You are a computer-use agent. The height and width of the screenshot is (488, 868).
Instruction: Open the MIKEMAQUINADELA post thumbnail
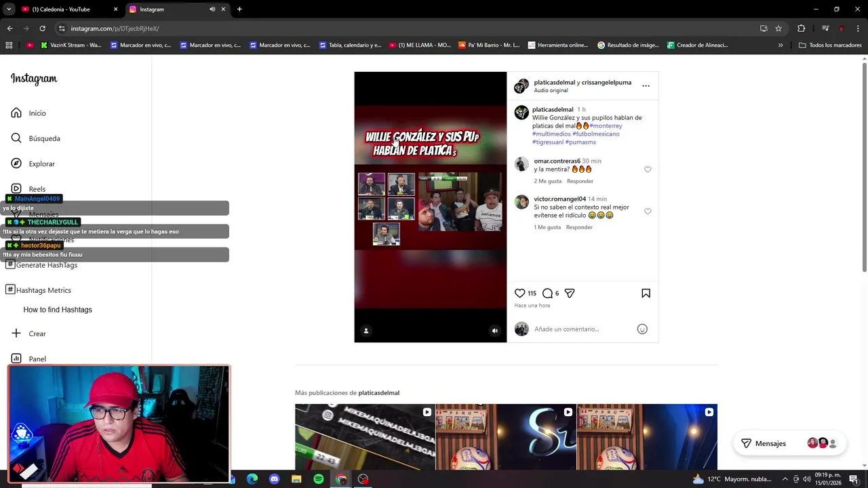pos(365,437)
